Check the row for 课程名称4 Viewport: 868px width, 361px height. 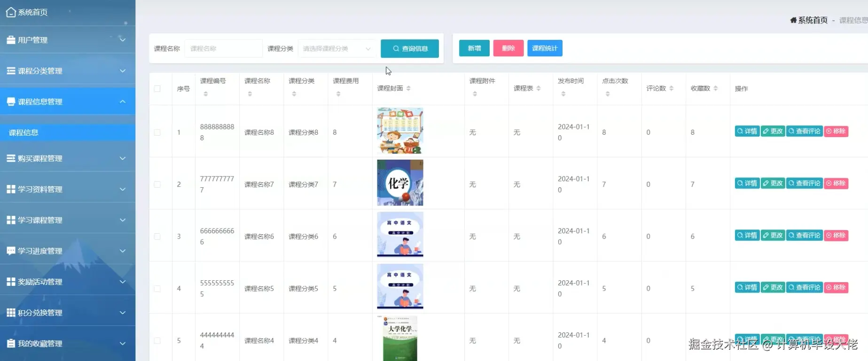pyautogui.click(x=157, y=341)
